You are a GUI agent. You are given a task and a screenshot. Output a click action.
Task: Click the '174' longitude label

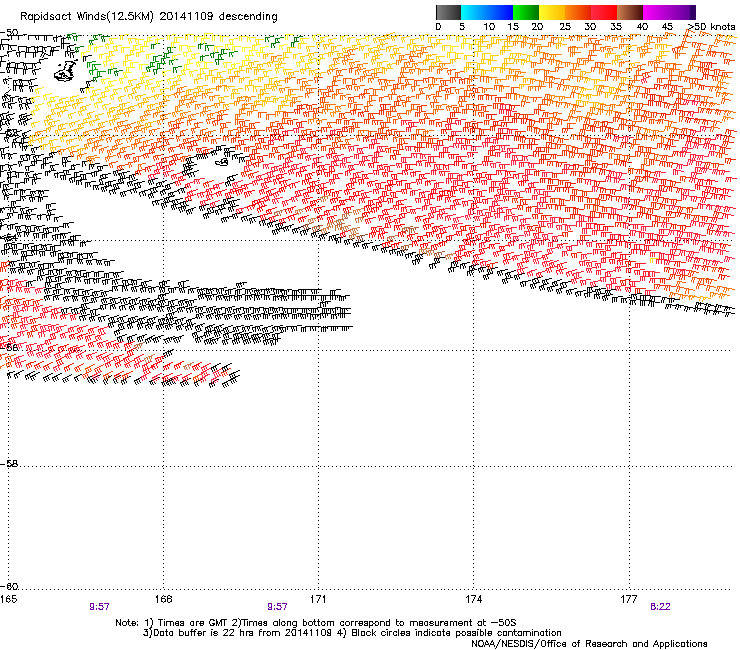click(473, 599)
